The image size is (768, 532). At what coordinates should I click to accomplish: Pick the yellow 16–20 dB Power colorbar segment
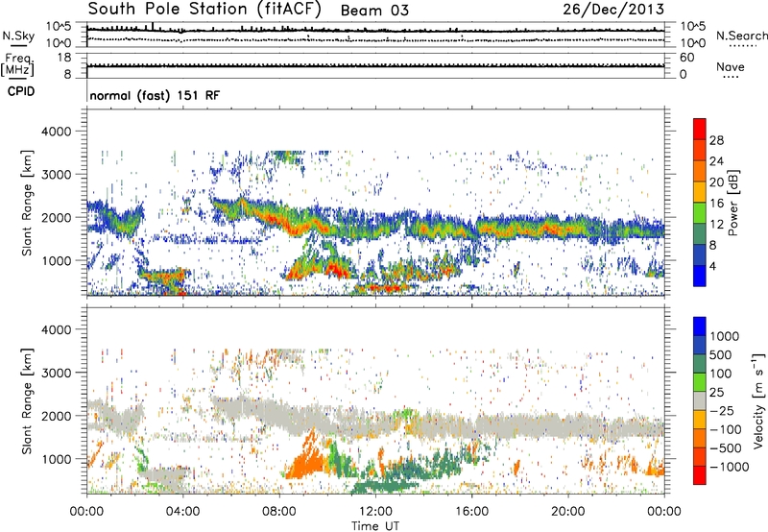click(x=700, y=191)
